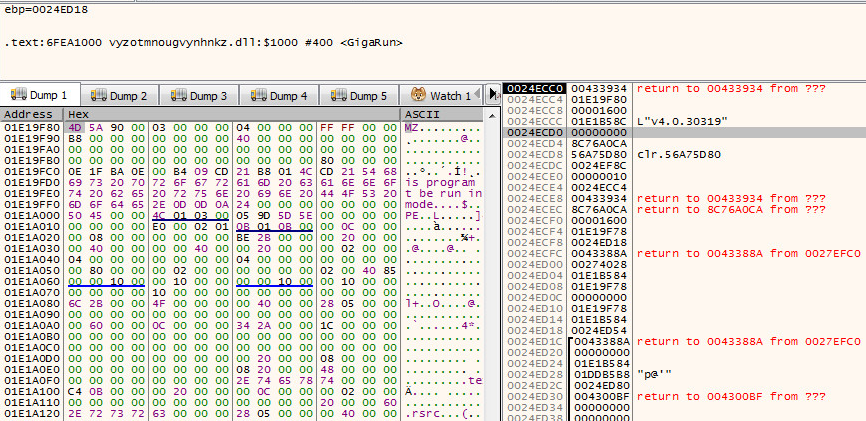This screenshot has width=866, height=421.
Task: Select stack address 0024ED18
Action: (535, 330)
